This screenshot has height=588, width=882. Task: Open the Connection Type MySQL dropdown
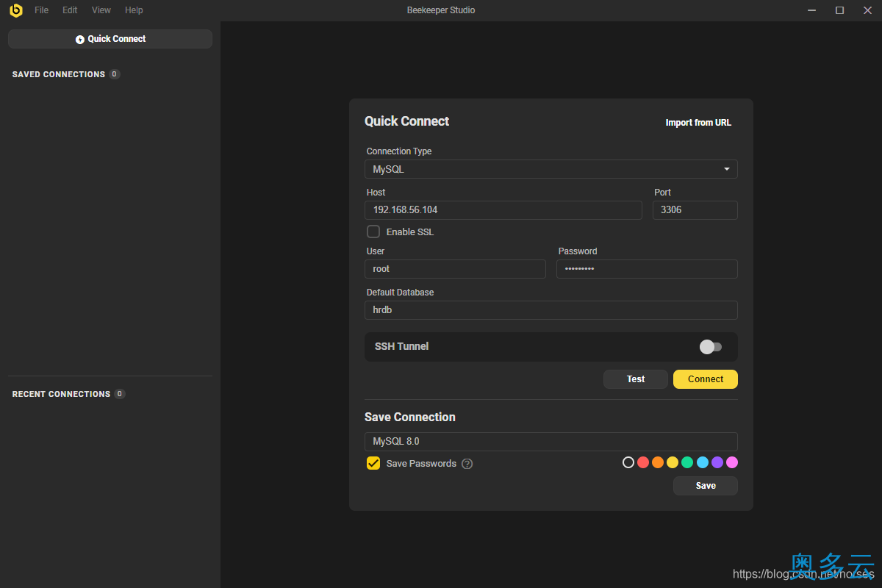pyautogui.click(x=551, y=169)
